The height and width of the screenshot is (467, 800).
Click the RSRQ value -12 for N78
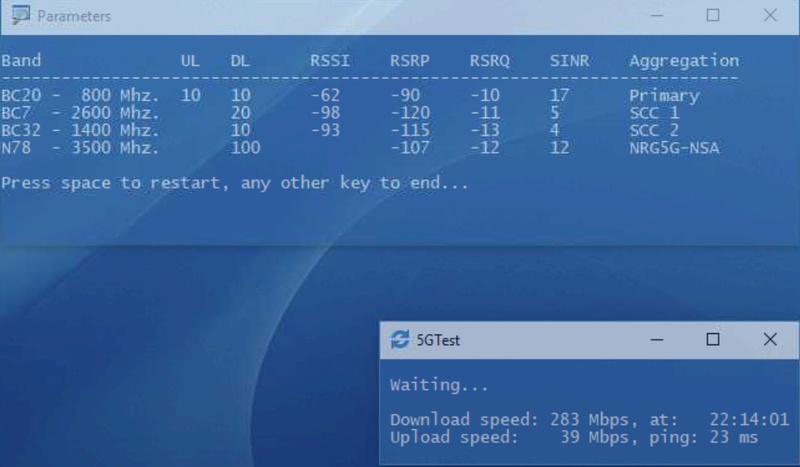tap(485, 148)
